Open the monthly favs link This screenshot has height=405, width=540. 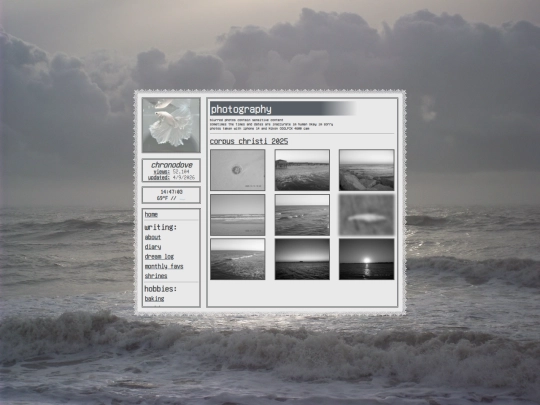pyautogui.click(x=164, y=266)
